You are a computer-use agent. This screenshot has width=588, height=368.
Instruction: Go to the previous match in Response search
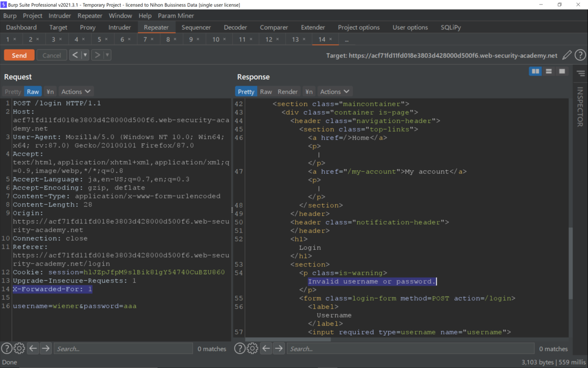click(266, 348)
